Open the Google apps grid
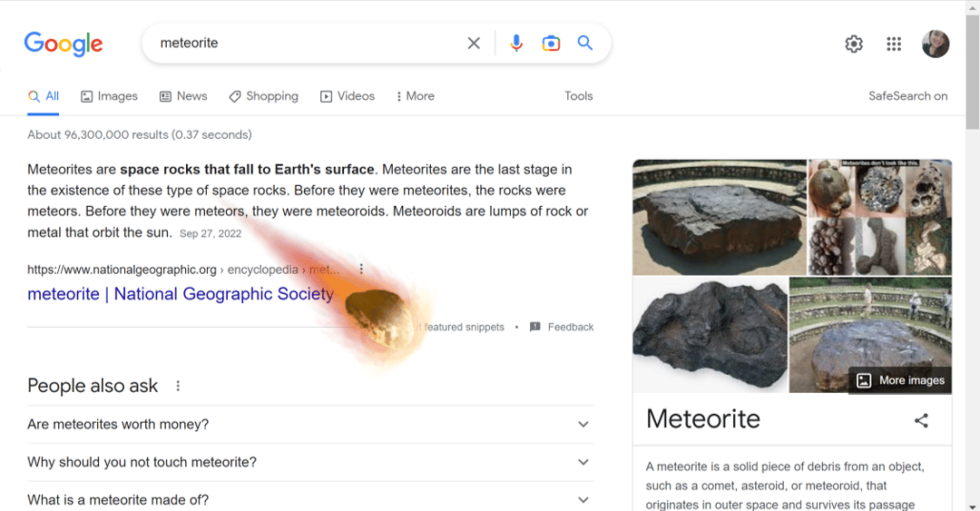The image size is (980, 511). [x=894, y=44]
